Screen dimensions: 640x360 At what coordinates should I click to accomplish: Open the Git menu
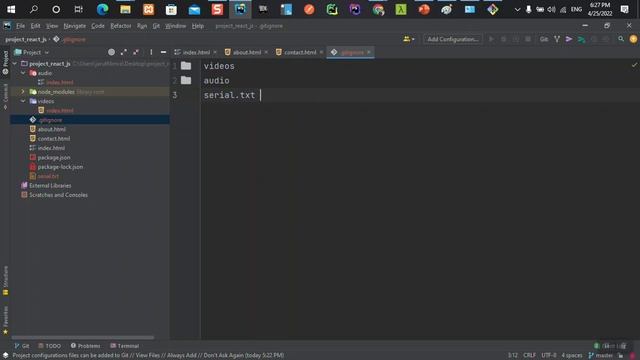coord(156,26)
